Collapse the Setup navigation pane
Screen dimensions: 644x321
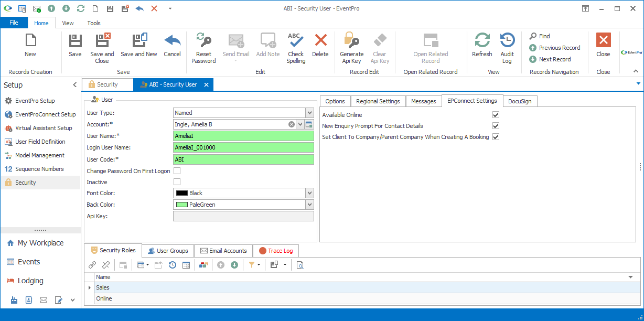pyautogui.click(x=74, y=85)
